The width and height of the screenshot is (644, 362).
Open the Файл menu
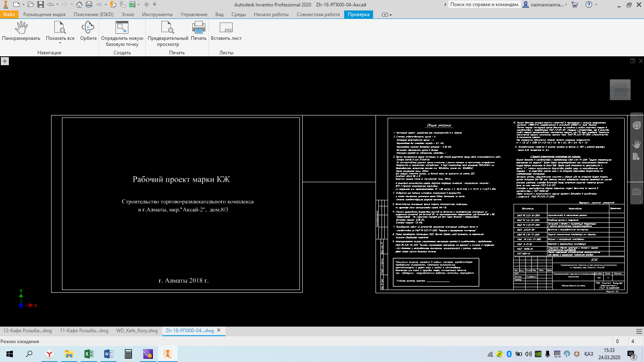pos(9,14)
